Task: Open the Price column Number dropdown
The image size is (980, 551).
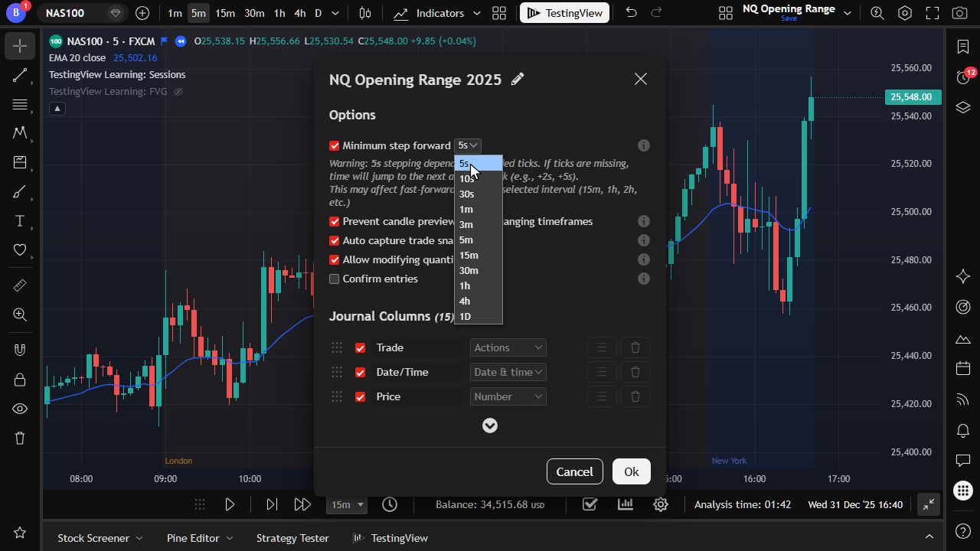Action: (508, 396)
